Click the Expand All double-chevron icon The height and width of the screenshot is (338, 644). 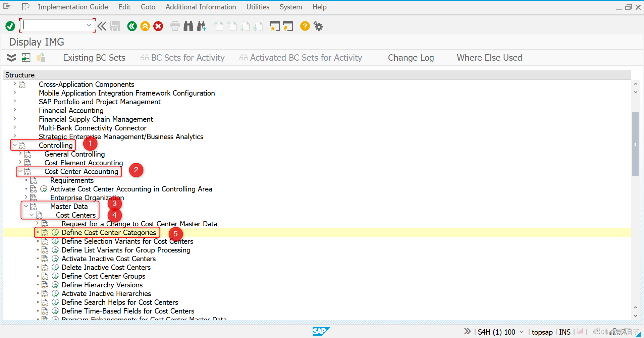pos(11,58)
